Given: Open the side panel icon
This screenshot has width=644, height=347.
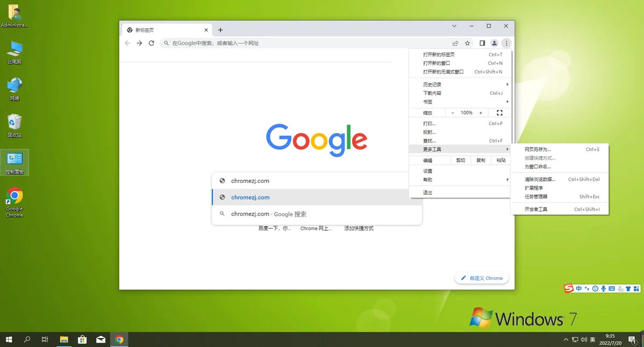Looking at the screenshot, I should click(482, 43).
